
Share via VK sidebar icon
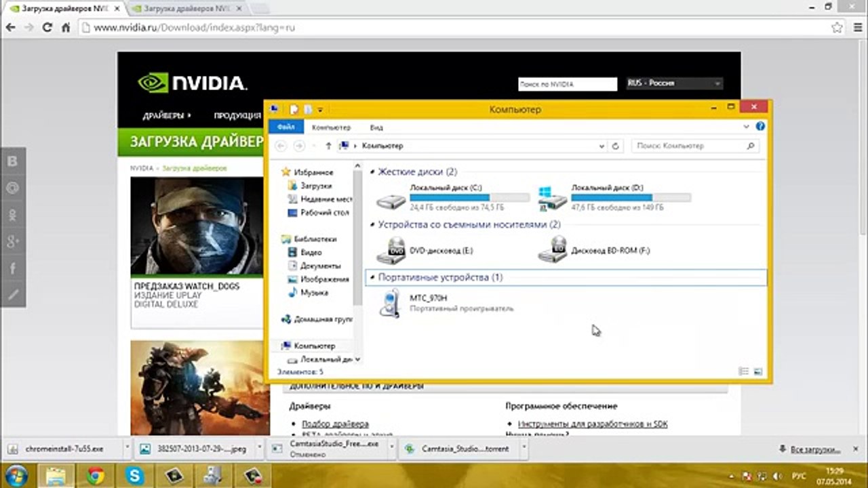pyautogui.click(x=12, y=161)
